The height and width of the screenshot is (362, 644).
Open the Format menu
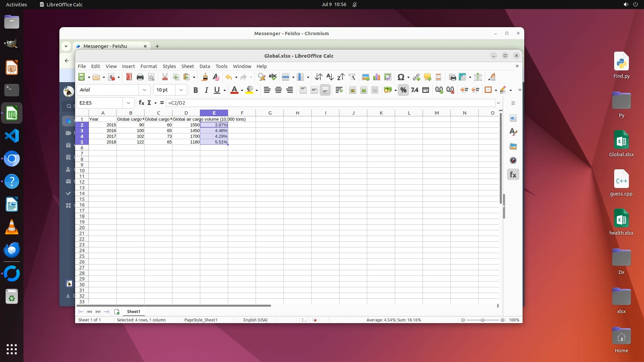(149, 66)
